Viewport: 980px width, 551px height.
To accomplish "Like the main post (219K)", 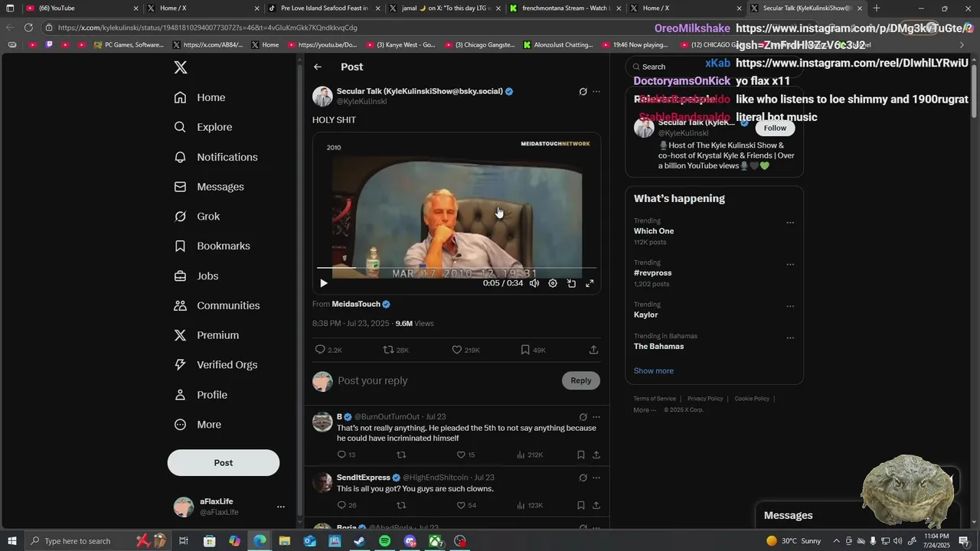I will click(465, 350).
